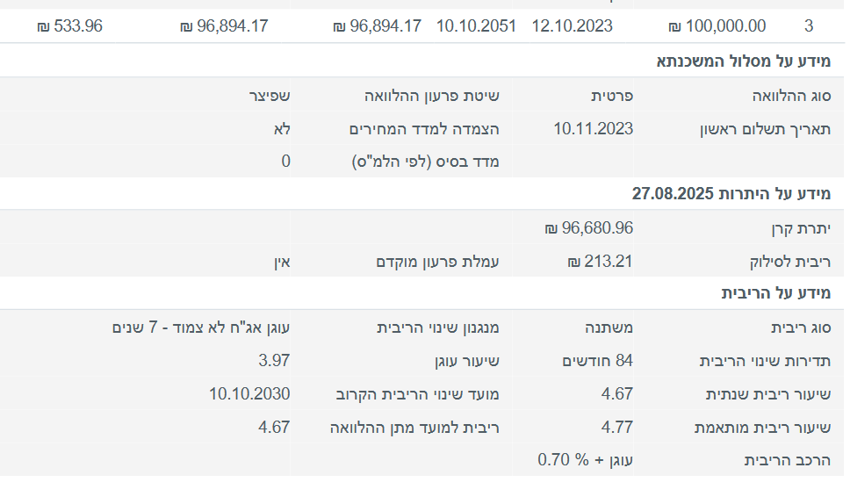Click the 213.21 ₪ payoff interest value
The image size is (850, 504).
click(x=600, y=262)
